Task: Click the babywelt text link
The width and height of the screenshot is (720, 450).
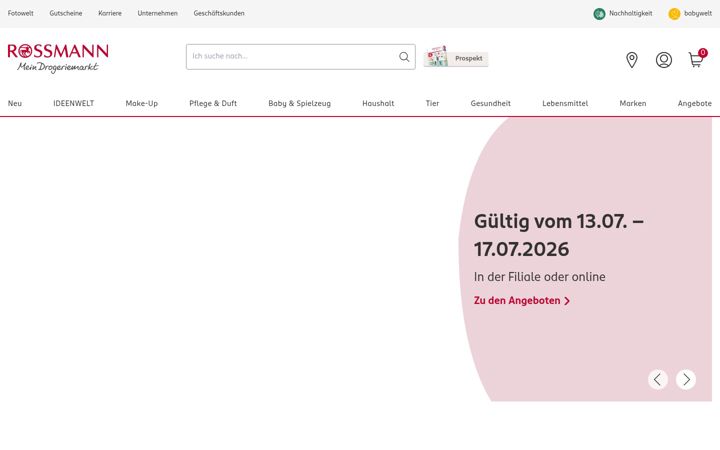Action: (698, 13)
